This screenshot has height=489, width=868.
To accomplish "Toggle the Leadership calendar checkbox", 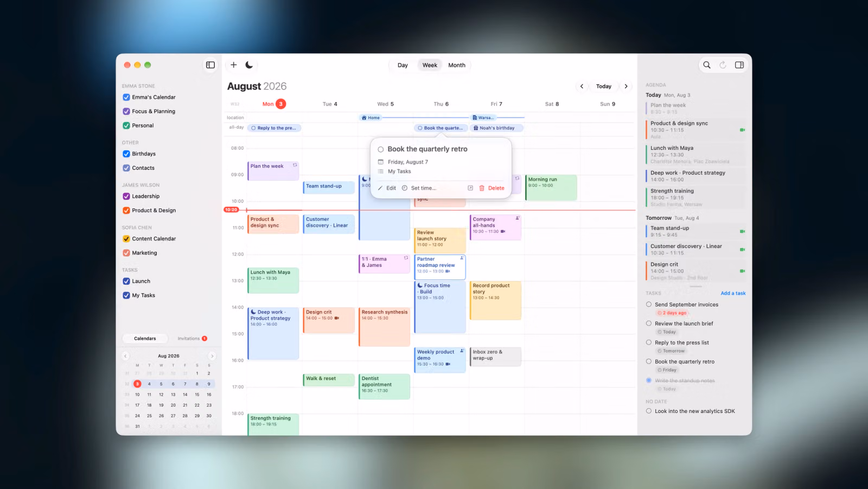I will 126,196.
